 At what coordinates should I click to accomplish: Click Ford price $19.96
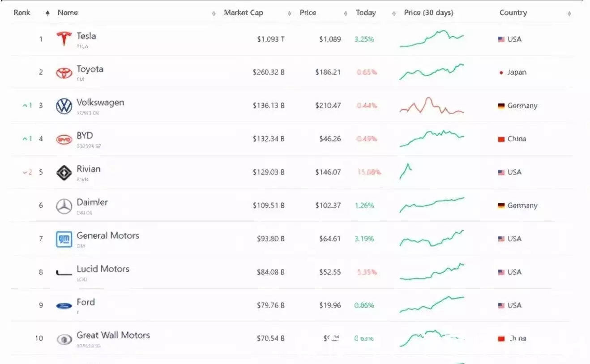[330, 305]
